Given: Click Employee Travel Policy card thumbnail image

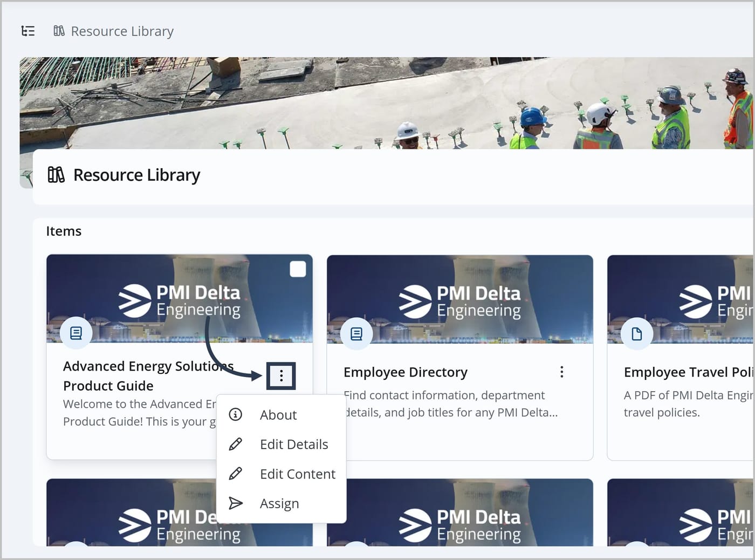Looking at the screenshot, I should tap(681, 299).
